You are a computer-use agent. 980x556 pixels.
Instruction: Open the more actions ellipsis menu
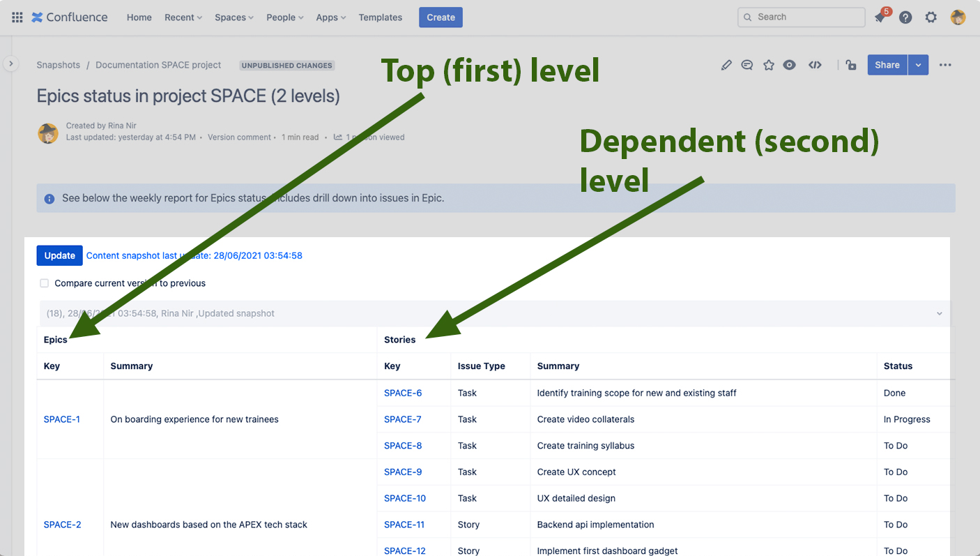click(x=945, y=65)
